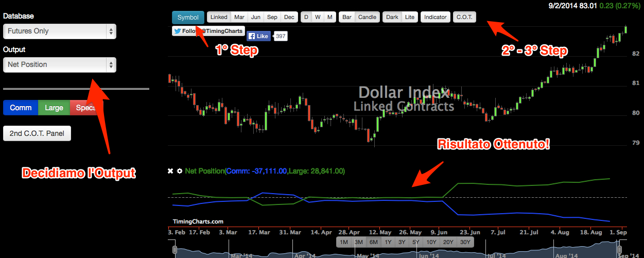Toggle the Comm series button
This screenshot has height=258, width=644.
21,108
